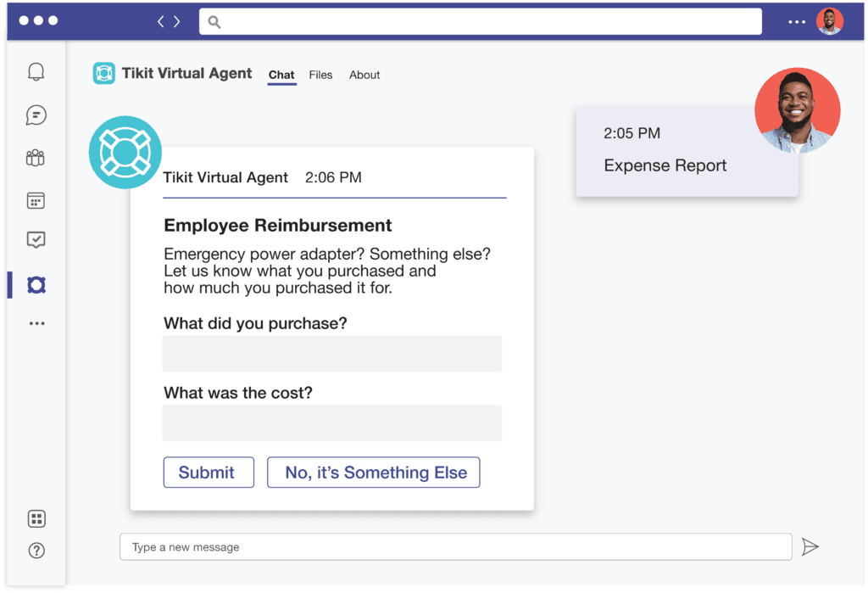Open the Chat icon in sidebar

(36, 115)
